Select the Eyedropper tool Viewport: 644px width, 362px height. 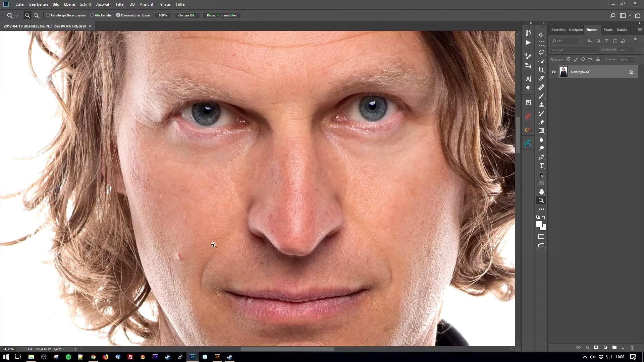click(x=541, y=78)
